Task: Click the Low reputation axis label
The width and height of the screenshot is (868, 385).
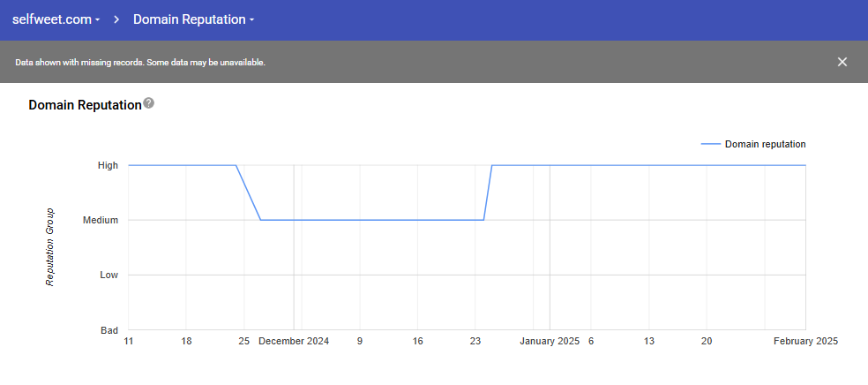Action: tap(108, 276)
